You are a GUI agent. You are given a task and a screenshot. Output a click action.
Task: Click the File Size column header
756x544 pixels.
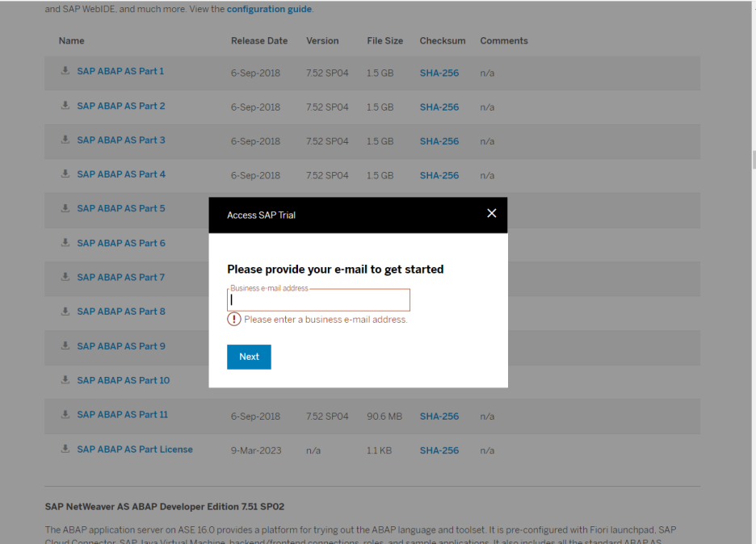pos(384,41)
